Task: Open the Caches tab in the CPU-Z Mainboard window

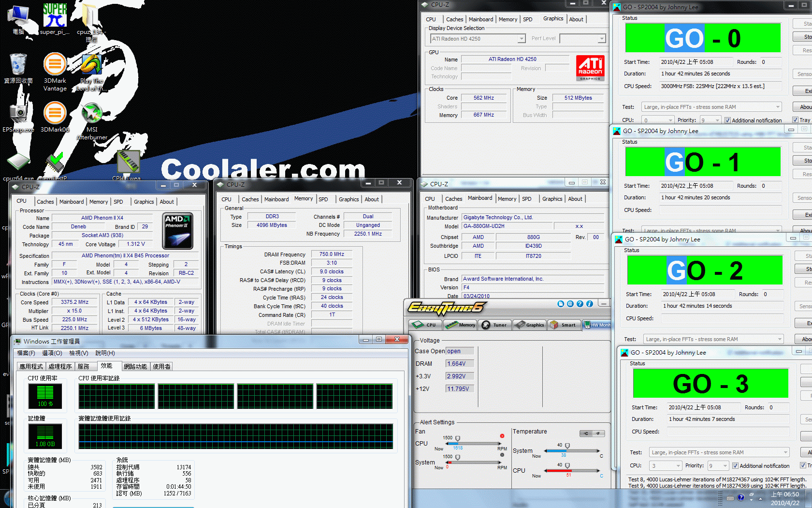Action: click(x=453, y=199)
